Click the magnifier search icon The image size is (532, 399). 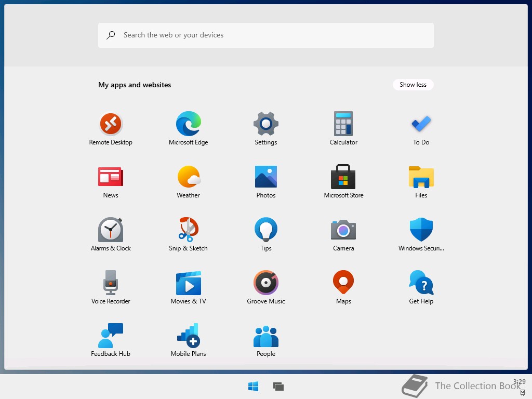[x=111, y=35]
